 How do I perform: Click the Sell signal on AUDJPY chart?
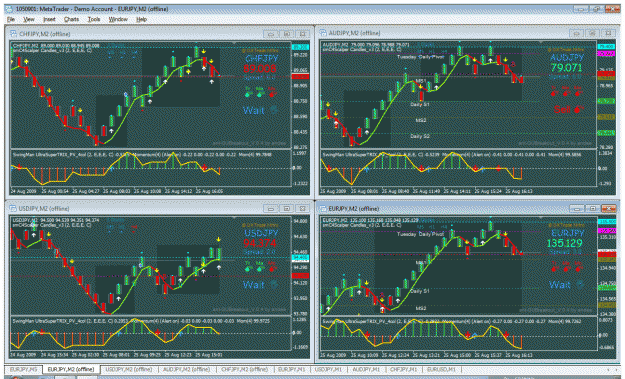[x=562, y=109]
